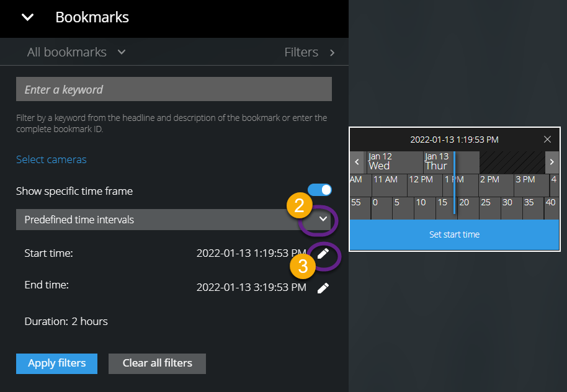Click the Apply filters button
567x392 pixels.
57,363
